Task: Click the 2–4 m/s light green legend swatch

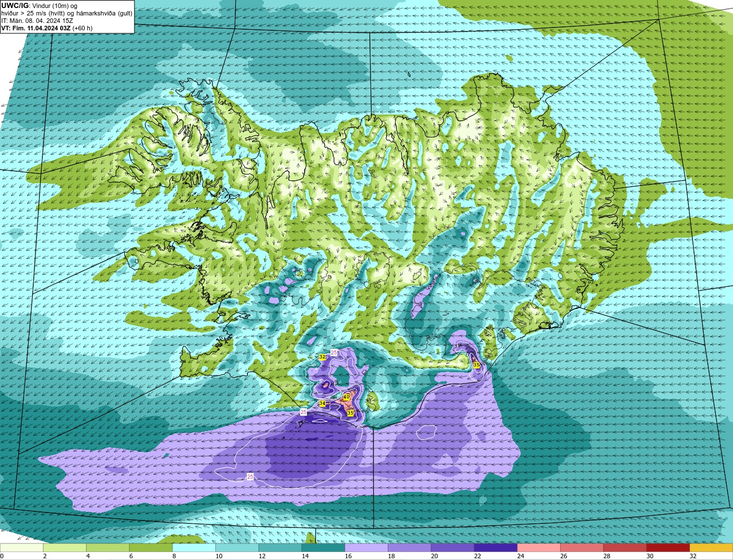Action: coord(65,548)
